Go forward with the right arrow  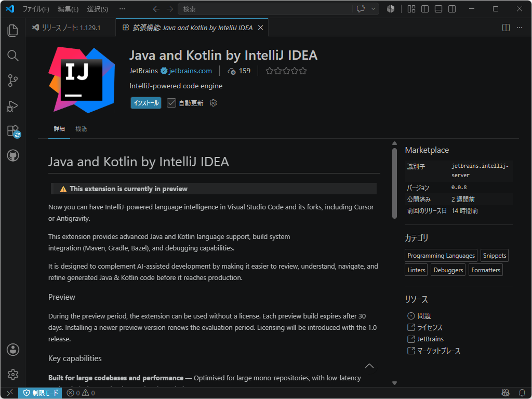170,9
